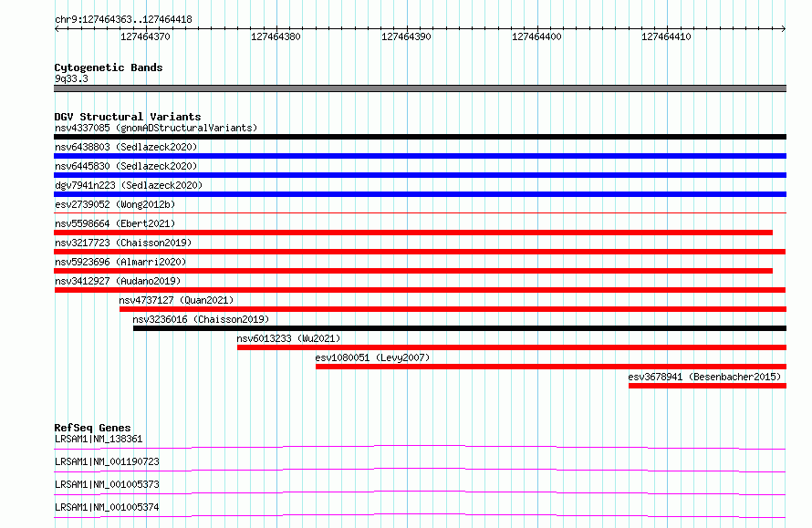Click the DGV Structural Variants track title
The width and height of the screenshot is (812, 528).
pyautogui.click(x=128, y=117)
